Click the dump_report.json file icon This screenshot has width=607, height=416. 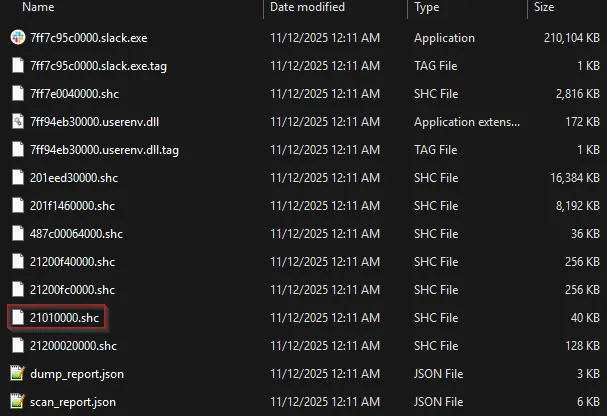[17, 374]
